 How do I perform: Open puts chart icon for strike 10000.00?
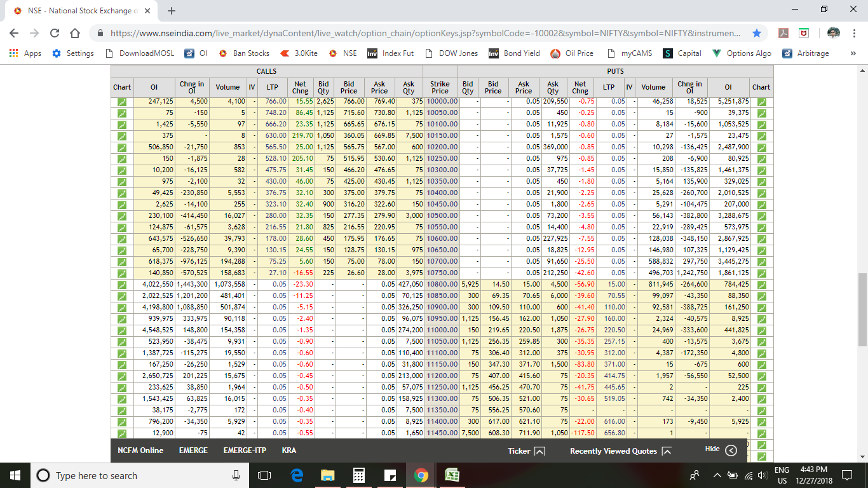(761, 102)
